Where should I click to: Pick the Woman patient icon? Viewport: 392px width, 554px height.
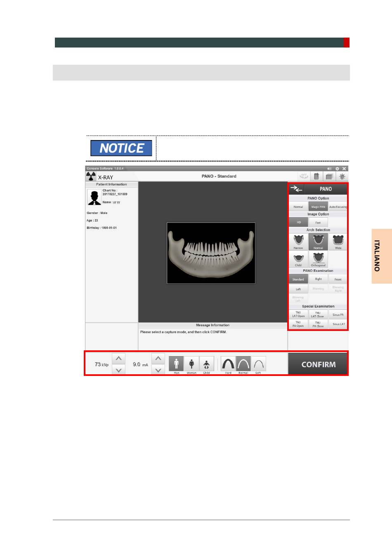point(191,364)
